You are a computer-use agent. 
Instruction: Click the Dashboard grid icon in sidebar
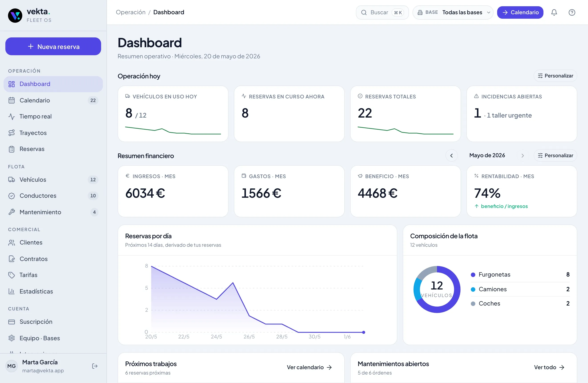(x=12, y=84)
